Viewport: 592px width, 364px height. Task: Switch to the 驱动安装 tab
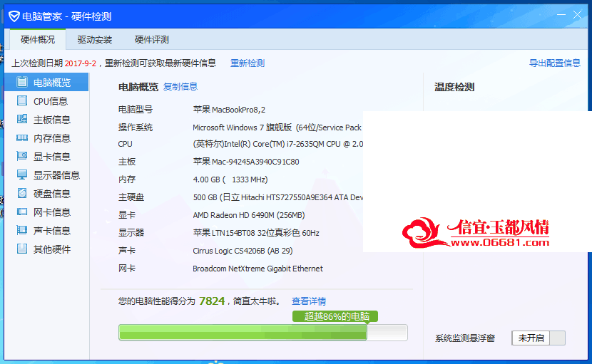click(x=95, y=40)
